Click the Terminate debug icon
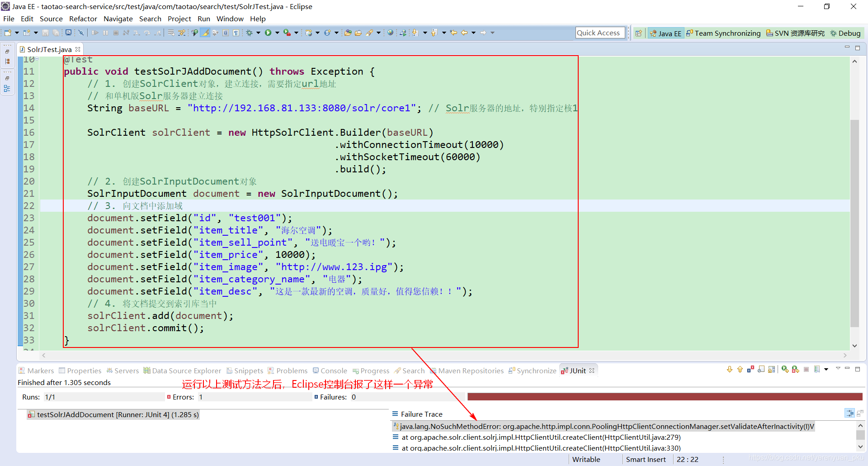Image resolution: width=868 pixels, height=466 pixels. (116, 33)
